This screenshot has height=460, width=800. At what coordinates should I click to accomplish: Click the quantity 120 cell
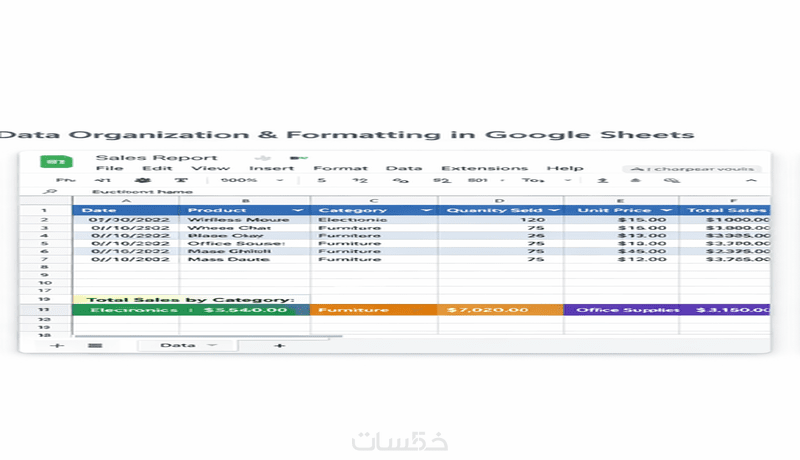tap(501, 220)
